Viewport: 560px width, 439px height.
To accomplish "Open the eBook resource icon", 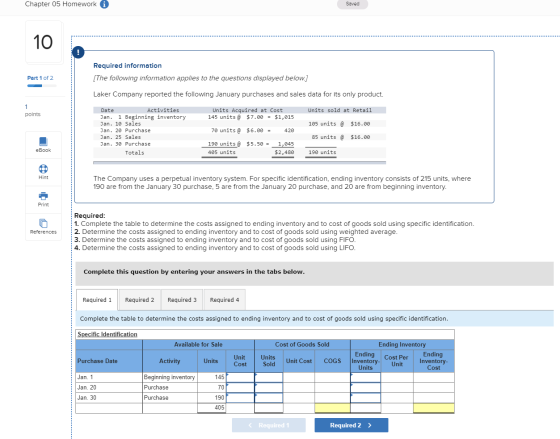I will pyautogui.click(x=43, y=141).
